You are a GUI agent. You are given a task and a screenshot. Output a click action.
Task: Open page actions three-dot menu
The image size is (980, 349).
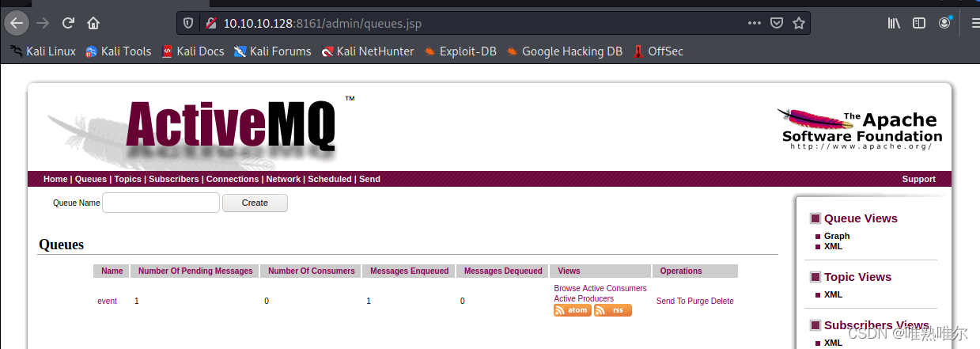[755, 24]
